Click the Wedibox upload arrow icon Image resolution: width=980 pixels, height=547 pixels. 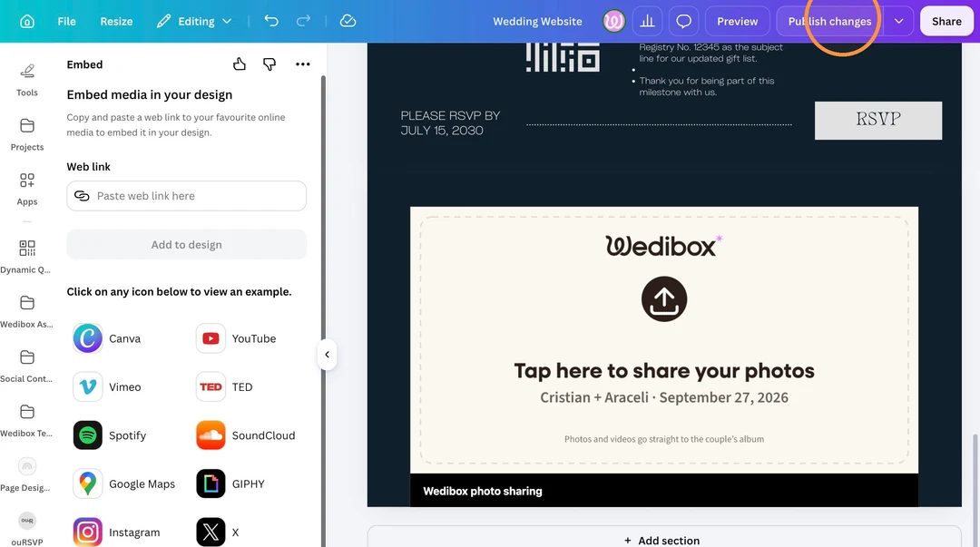pos(663,298)
